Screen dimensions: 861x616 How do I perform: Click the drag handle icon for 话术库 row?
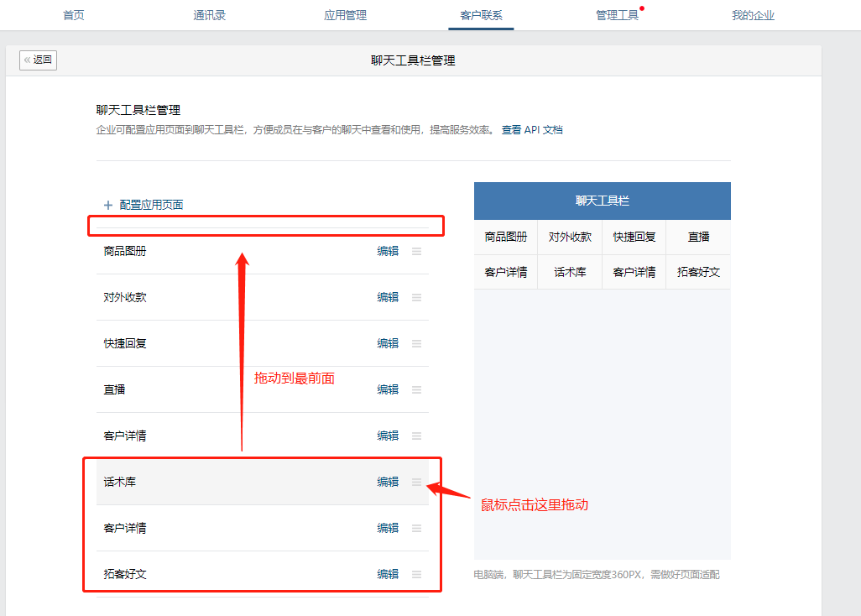coord(417,482)
